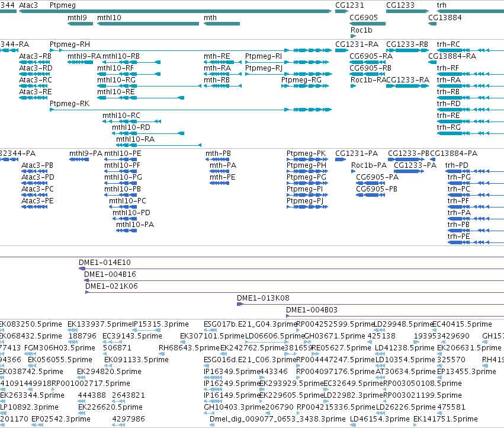Select the trh-PD protein feature
504x428 pixels.
[476, 171]
